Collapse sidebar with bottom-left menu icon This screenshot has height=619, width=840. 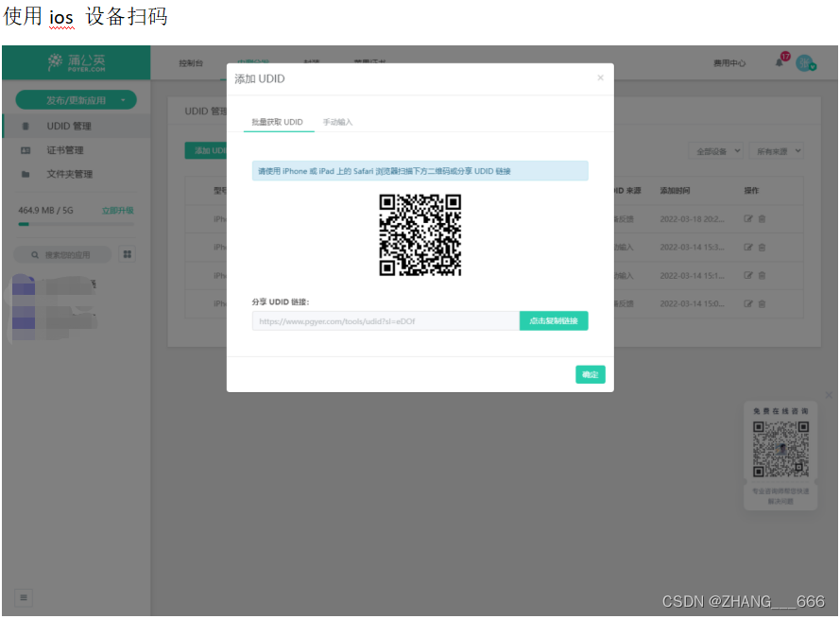coord(24,597)
